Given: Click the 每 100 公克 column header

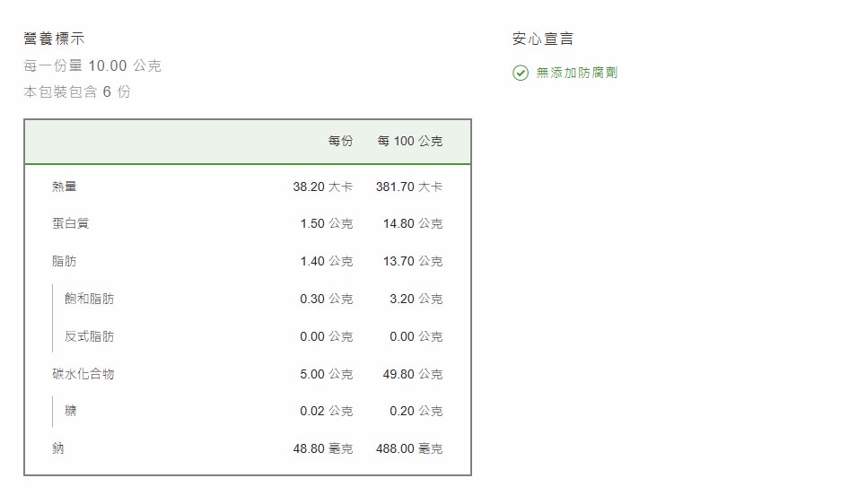Looking at the screenshot, I should [x=409, y=141].
